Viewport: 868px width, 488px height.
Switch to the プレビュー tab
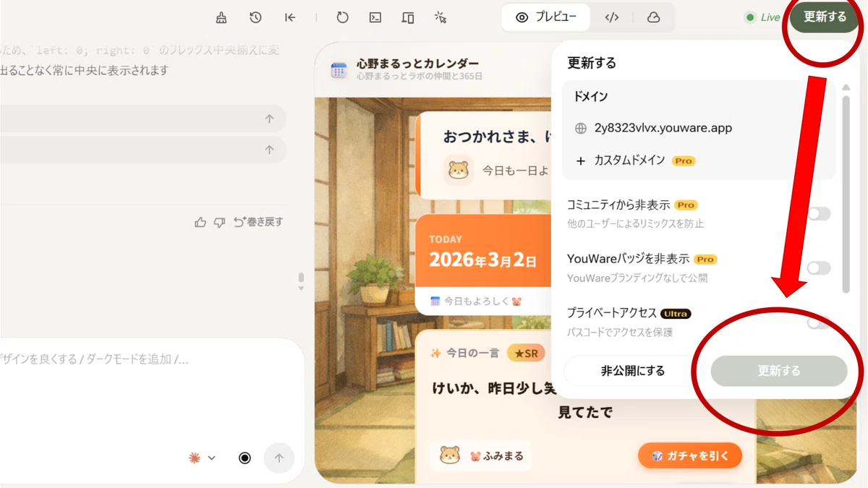click(x=546, y=17)
